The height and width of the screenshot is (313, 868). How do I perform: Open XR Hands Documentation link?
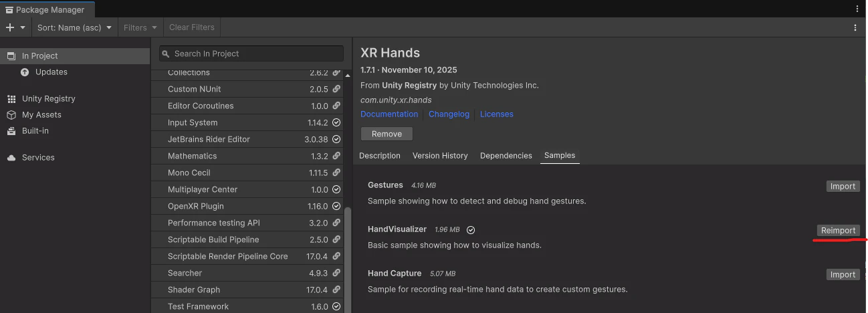tap(389, 114)
